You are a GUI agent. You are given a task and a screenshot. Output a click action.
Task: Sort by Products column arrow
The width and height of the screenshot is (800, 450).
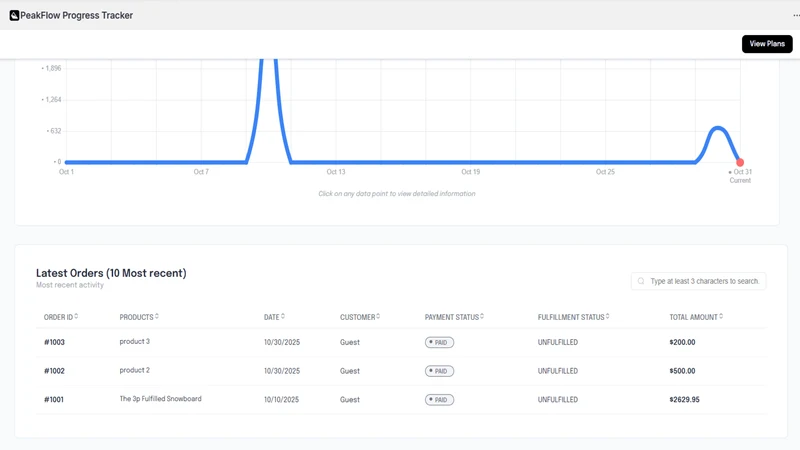pyautogui.click(x=157, y=316)
